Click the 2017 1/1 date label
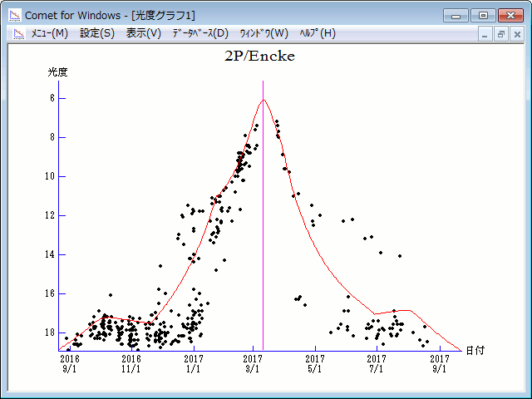 [x=194, y=363]
